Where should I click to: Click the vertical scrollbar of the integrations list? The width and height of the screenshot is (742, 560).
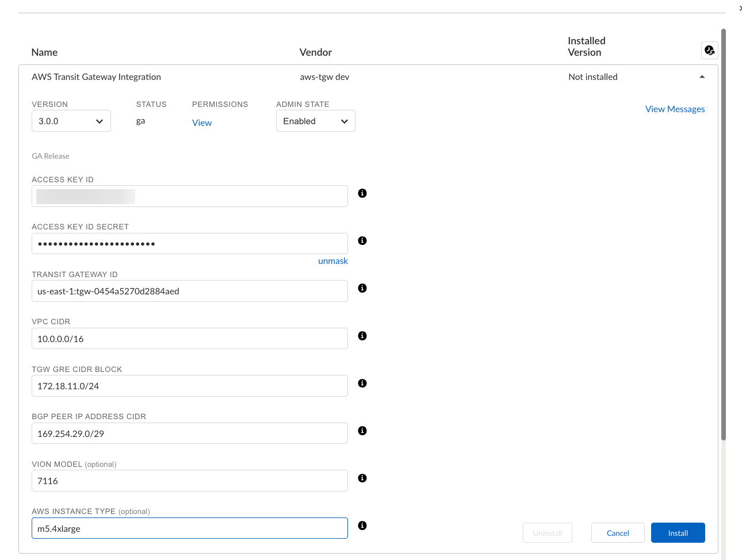[724, 235]
